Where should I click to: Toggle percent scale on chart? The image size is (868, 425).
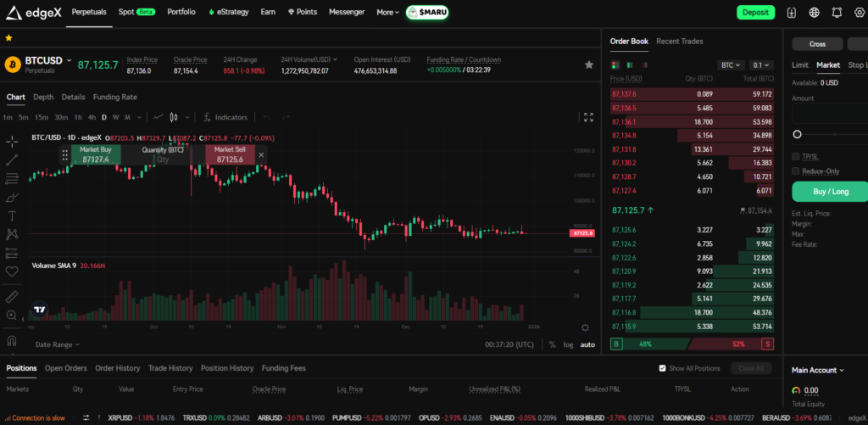[553, 344]
